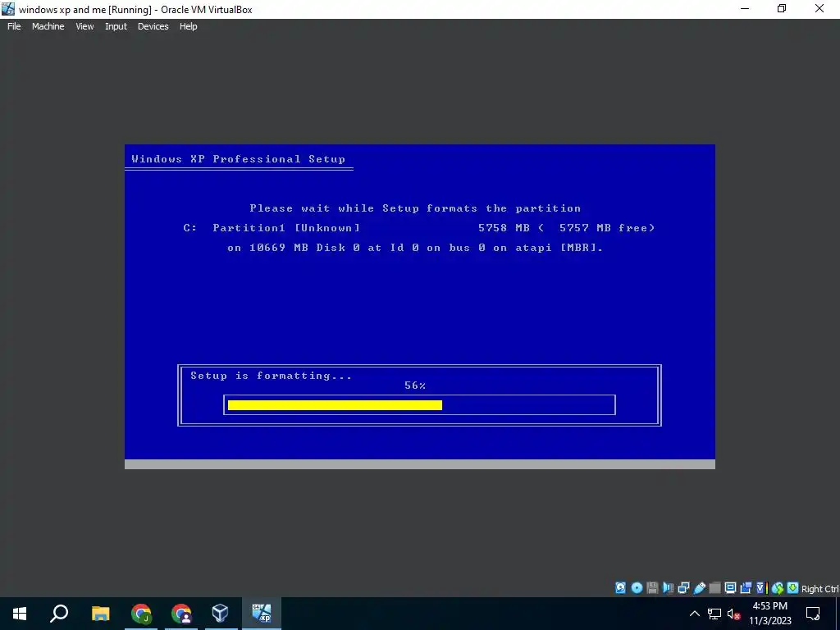
Task: Open the View menu
Action: coord(84,26)
